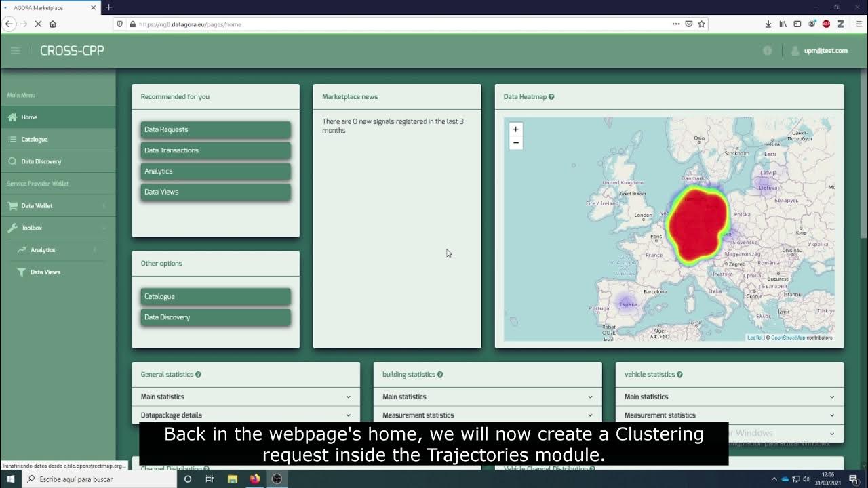Switch to the AGORA Marketplace browser tab
Screen dimensions: 868x488
tap(47, 9)
